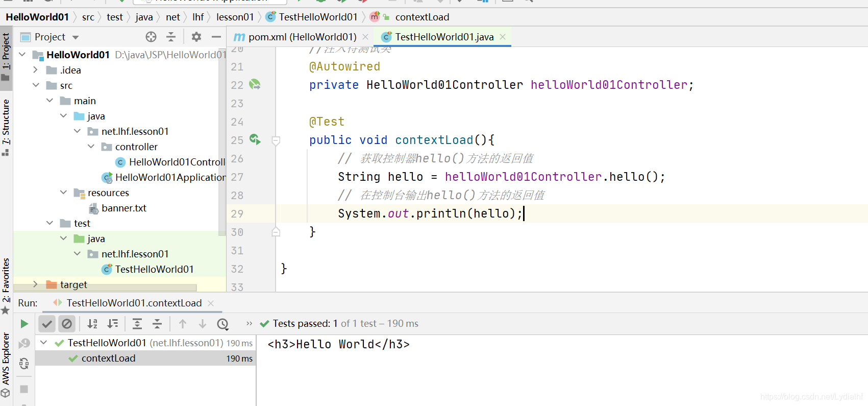The image size is (868, 406).
Task: Collapse the main folder
Action: [x=49, y=100]
